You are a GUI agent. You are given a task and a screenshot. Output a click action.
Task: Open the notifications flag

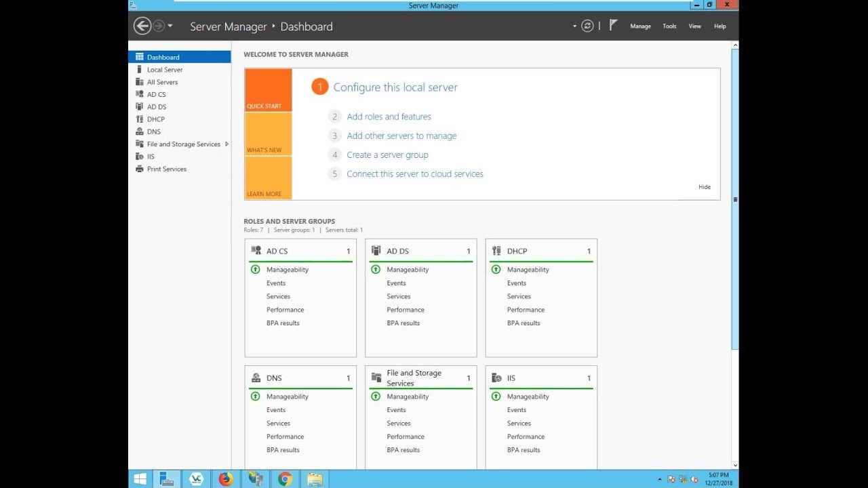[613, 25]
